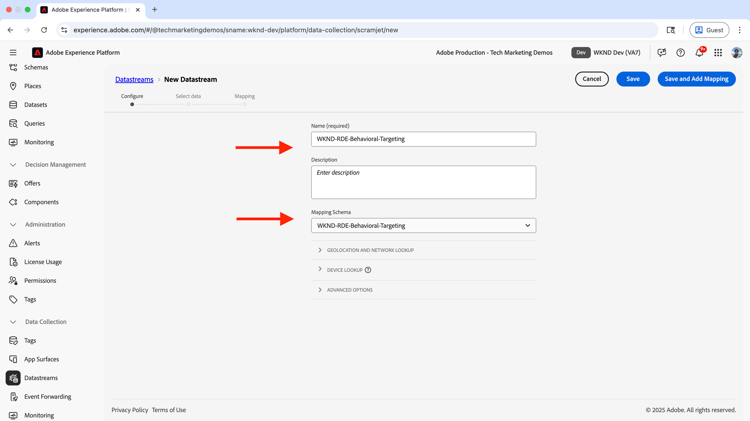This screenshot has height=421, width=750.
Task: Open Tags under Data Collection
Action: point(30,341)
